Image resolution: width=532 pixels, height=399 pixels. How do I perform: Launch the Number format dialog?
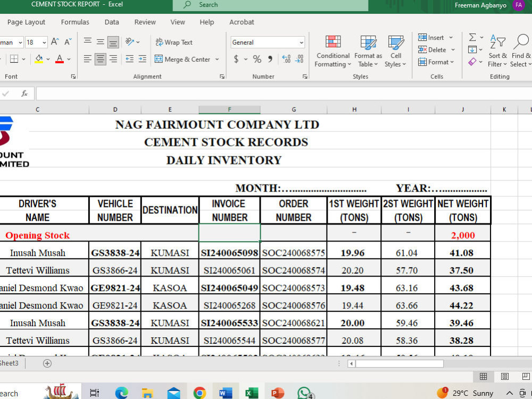305,77
